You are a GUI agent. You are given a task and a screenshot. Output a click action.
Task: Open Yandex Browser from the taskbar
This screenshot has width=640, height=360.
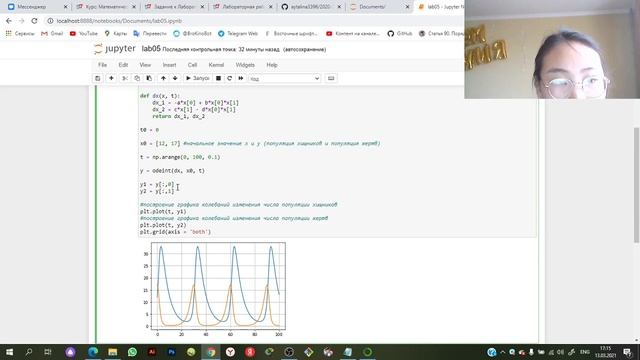click(230, 352)
